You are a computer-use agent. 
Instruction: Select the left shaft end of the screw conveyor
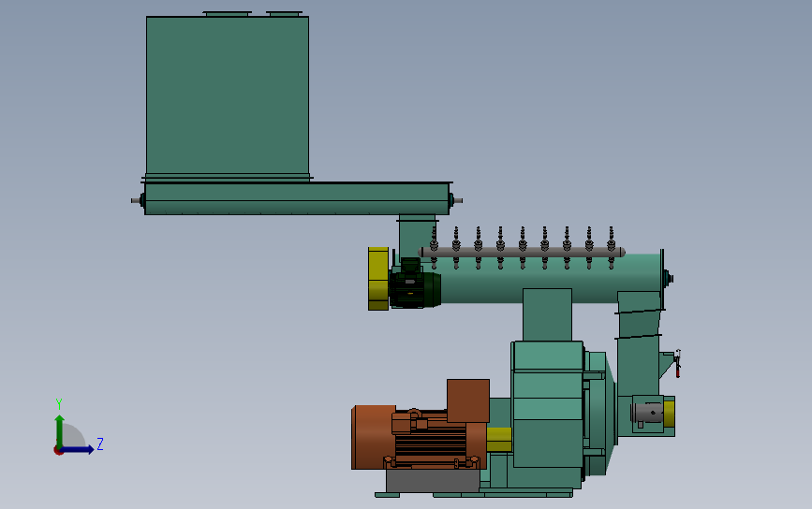(137, 201)
